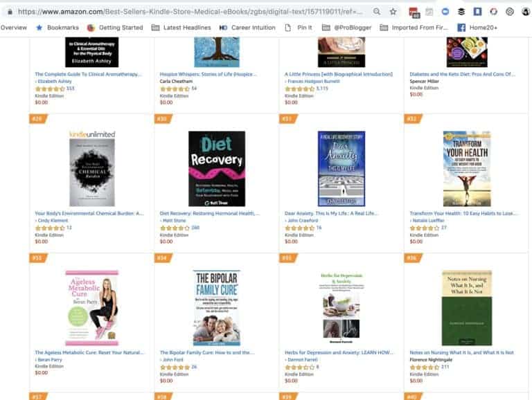Open the Getting Started bookmark
The width and height of the screenshot is (532, 400).
pos(115,28)
